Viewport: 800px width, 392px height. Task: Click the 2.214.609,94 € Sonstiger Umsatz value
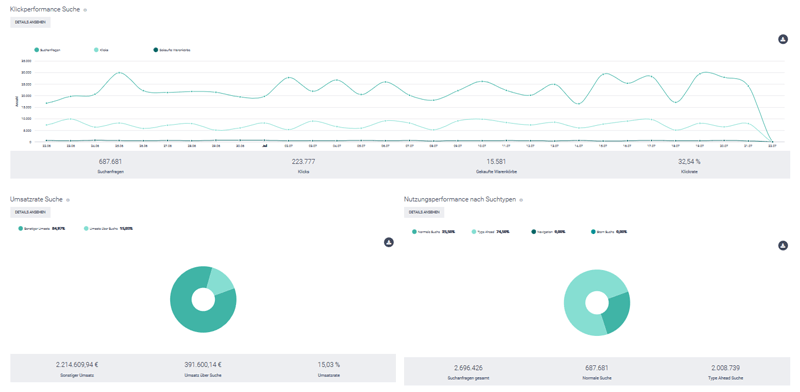tap(77, 365)
